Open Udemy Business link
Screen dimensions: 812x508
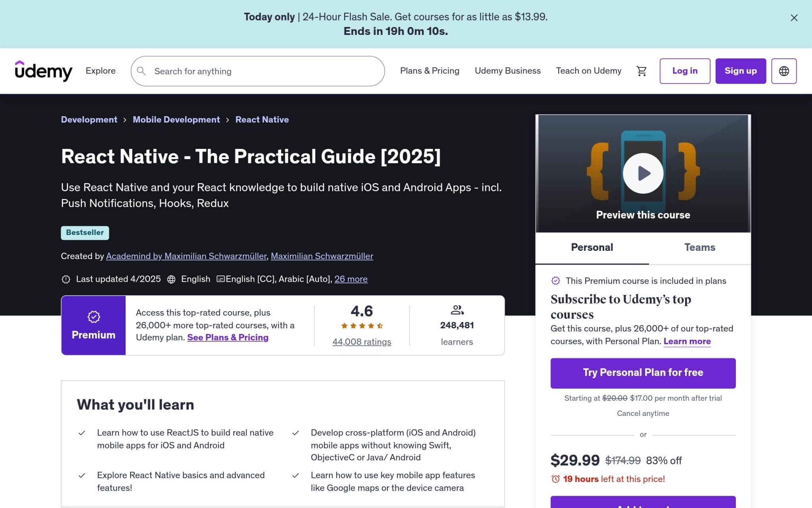(507, 71)
